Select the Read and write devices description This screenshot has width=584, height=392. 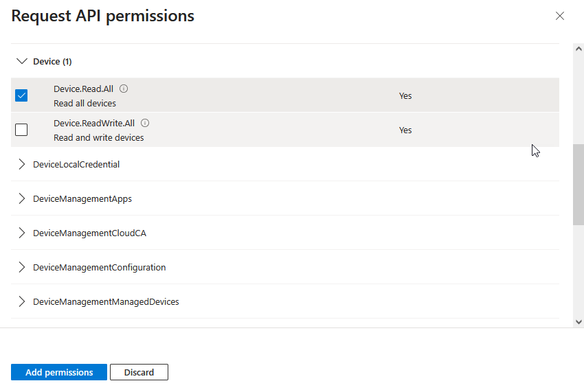click(99, 137)
